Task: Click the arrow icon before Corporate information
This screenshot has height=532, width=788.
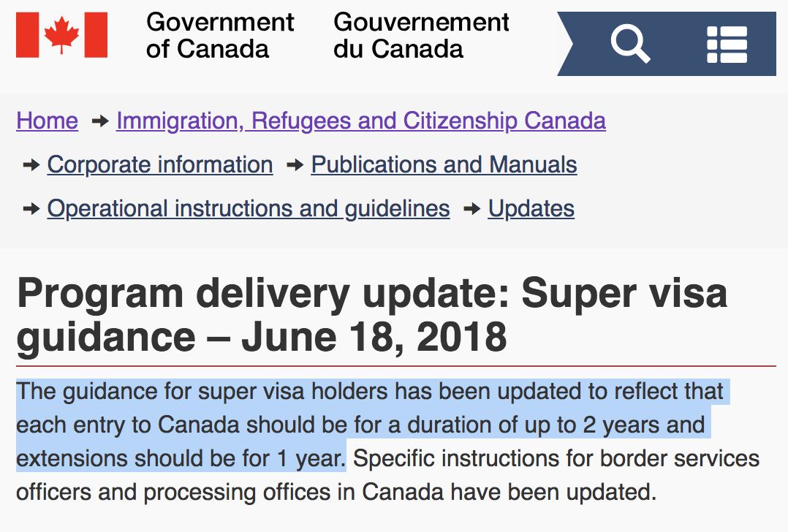Action: point(31,165)
